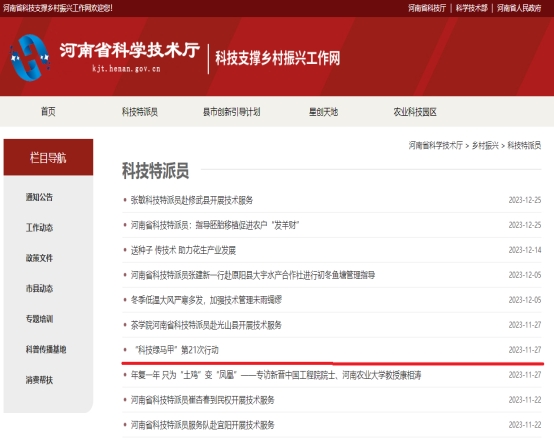Click welcome text 河南省科技支撑乡村振兴工作网欢迎您
Screen dimensions: 554x441
tap(58, 8)
